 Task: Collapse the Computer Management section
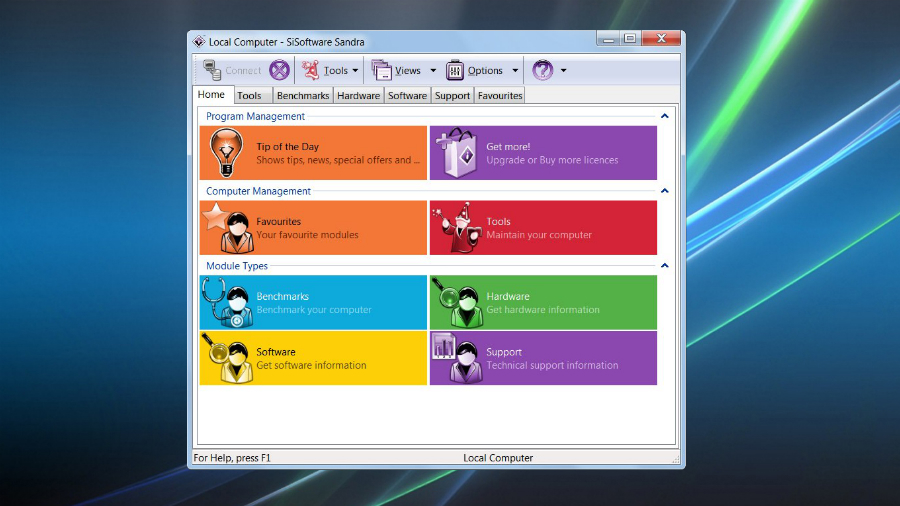(665, 190)
